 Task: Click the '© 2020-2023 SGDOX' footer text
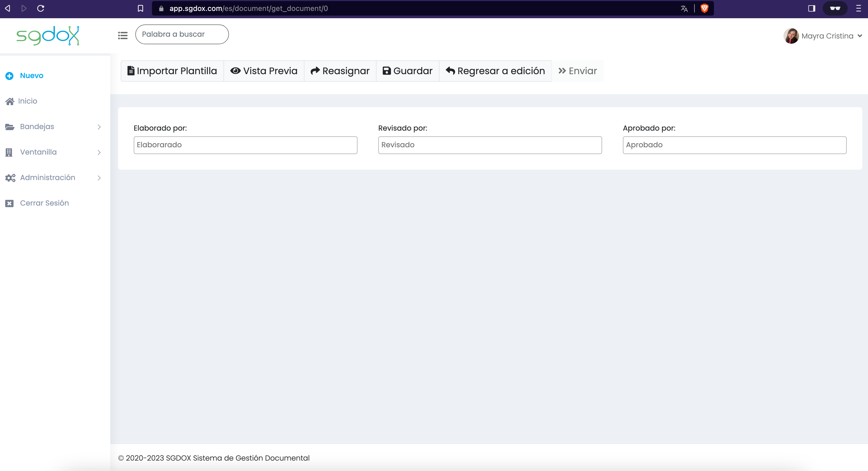pyautogui.click(x=214, y=458)
